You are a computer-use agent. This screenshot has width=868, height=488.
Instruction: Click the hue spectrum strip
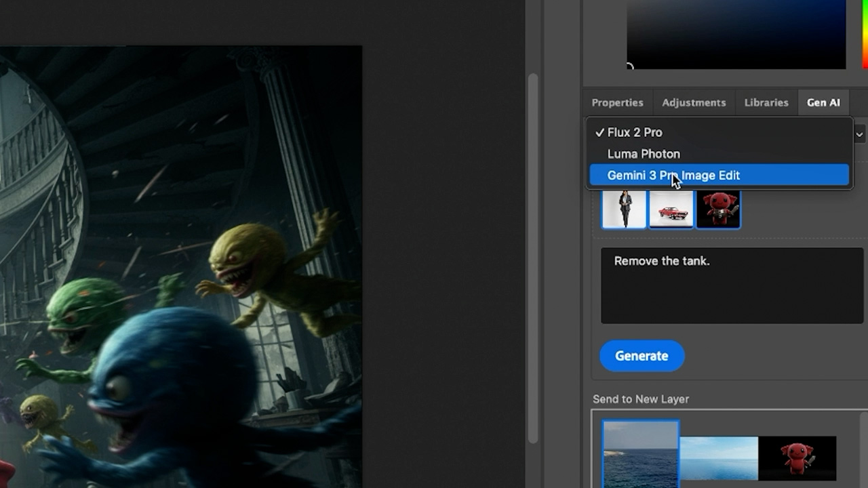click(865, 34)
